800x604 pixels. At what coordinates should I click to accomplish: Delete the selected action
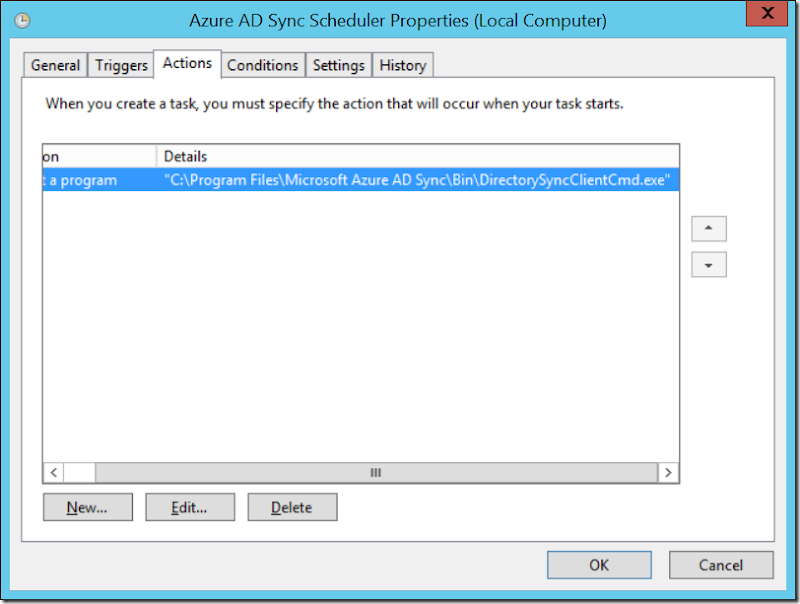292,507
